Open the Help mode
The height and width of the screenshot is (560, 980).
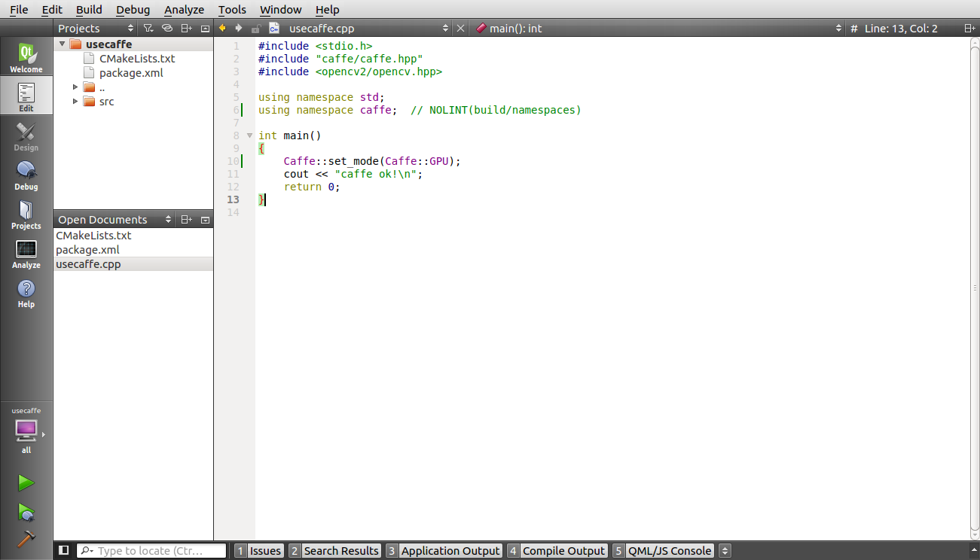(x=26, y=293)
